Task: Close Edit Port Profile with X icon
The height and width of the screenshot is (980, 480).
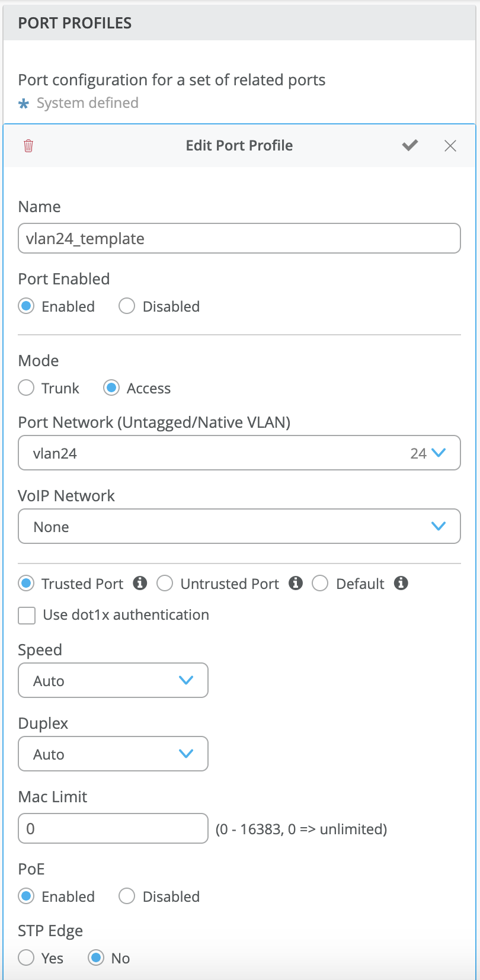Action: [450, 146]
